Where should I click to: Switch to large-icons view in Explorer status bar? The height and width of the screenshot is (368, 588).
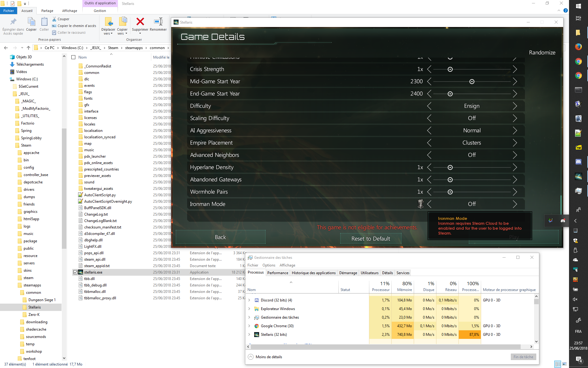coord(564,364)
